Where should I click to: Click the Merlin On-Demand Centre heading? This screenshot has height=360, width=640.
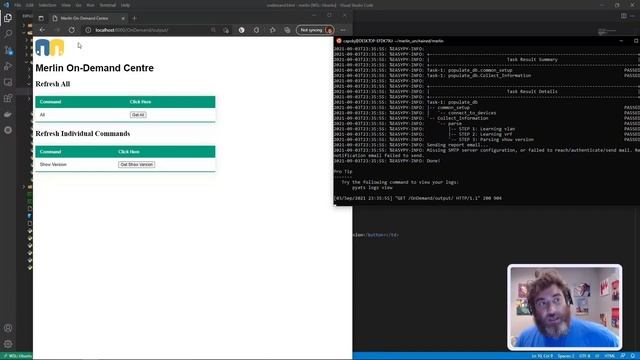tap(94, 68)
